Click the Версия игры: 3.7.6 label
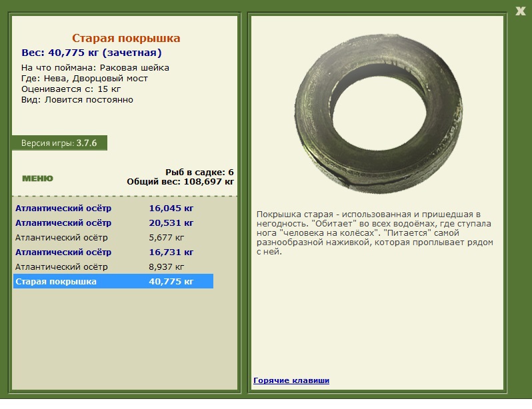The image size is (532, 409). [59, 143]
